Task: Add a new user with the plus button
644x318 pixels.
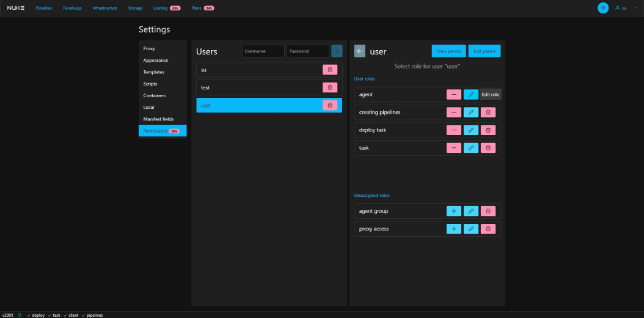Action: (x=337, y=51)
